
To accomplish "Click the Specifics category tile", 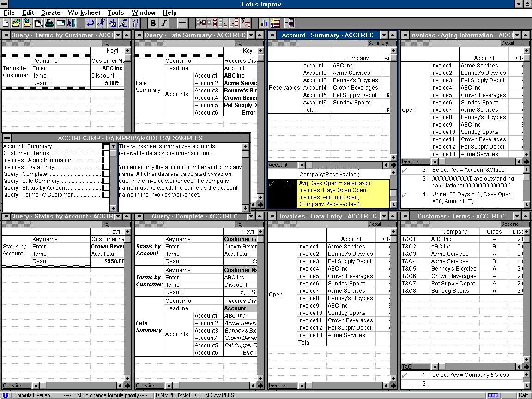I will click(511, 224).
